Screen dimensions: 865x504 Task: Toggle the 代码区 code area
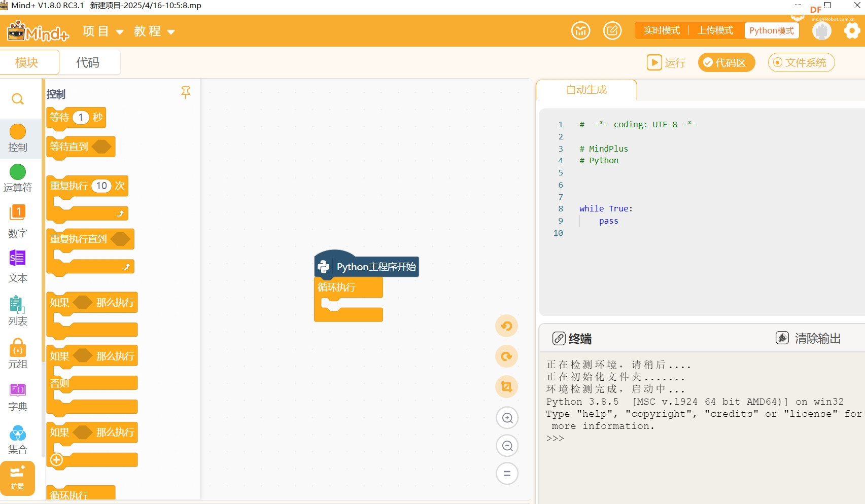point(726,62)
